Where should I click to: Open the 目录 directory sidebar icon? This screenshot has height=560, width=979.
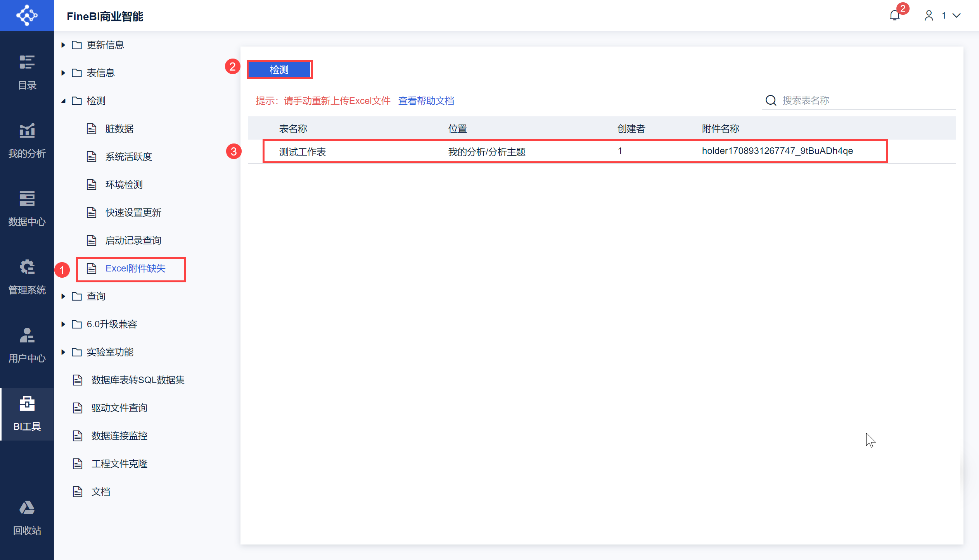click(x=27, y=72)
